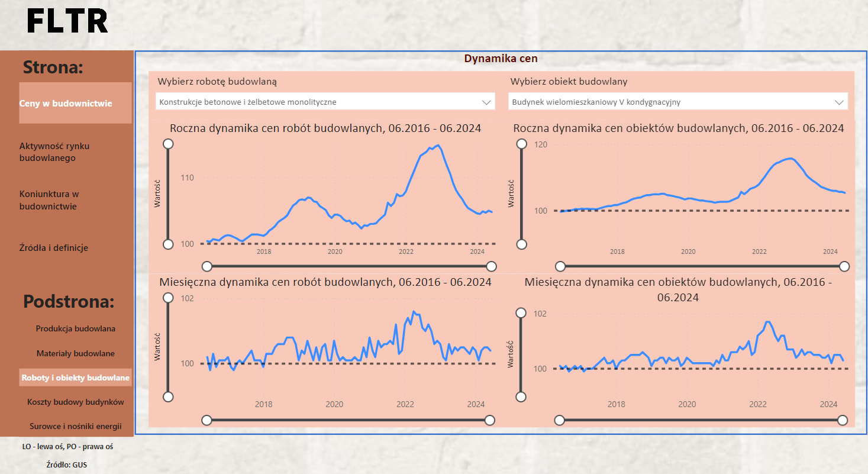Click right handle of annual objects chart horizontal slider

[x=844, y=266]
